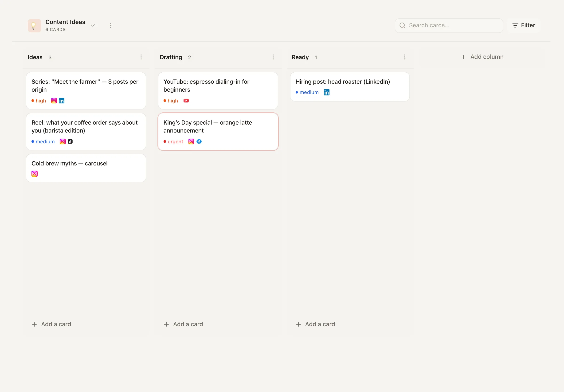Click TikTok icon on the Reel card
The image size is (564, 392).
point(70,142)
